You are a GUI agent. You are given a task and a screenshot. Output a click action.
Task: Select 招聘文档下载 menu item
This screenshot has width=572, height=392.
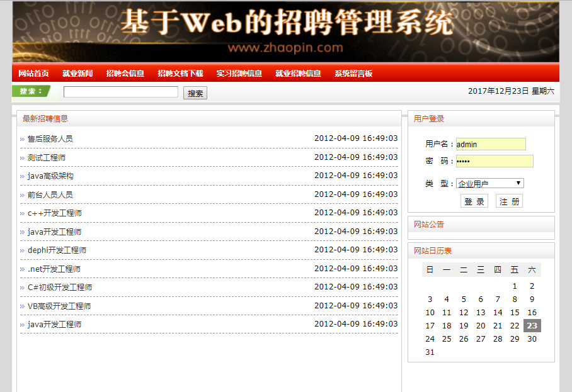[x=180, y=74]
